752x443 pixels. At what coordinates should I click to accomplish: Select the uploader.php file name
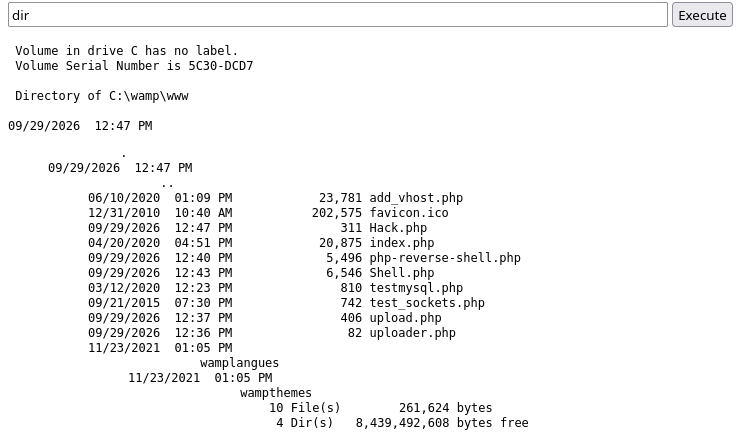point(412,333)
